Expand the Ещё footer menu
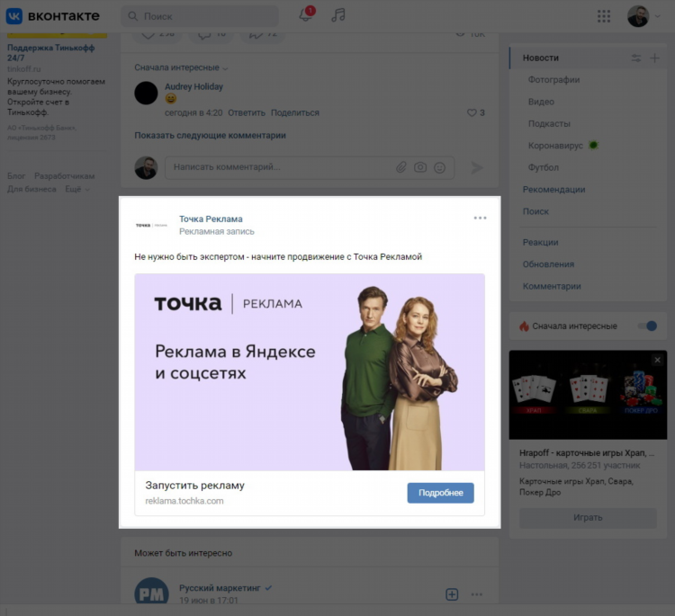Image resolution: width=675 pixels, height=616 pixels. 77,189
